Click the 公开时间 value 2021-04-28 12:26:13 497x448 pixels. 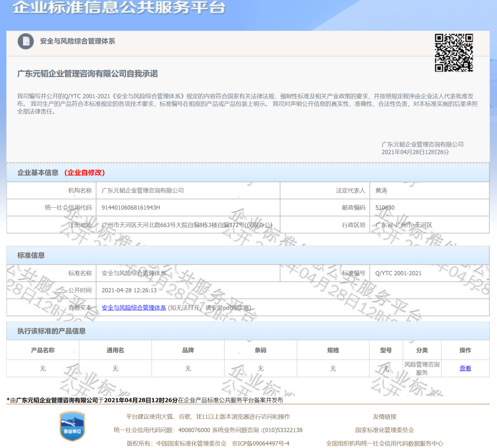[x=129, y=291]
